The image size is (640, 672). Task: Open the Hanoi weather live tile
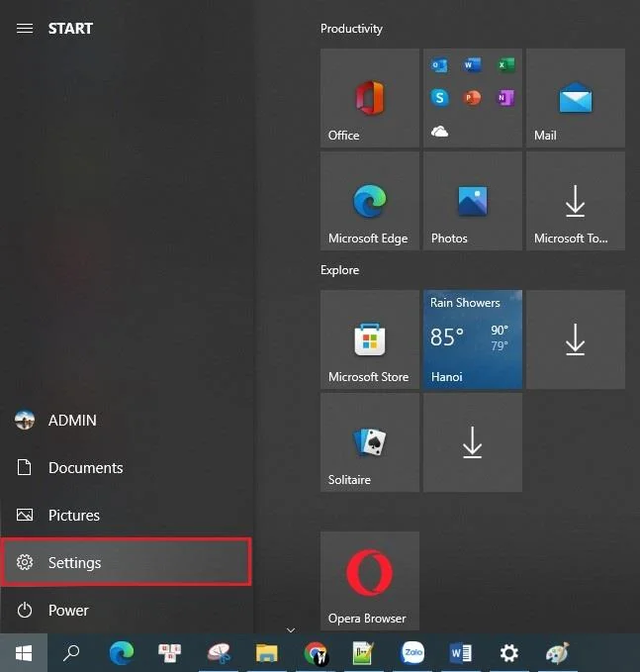473,339
